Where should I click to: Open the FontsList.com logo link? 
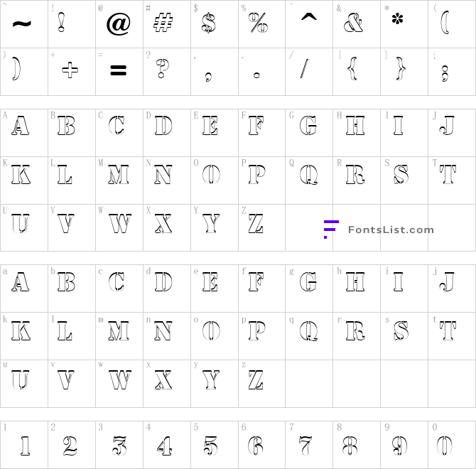pos(391,229)
